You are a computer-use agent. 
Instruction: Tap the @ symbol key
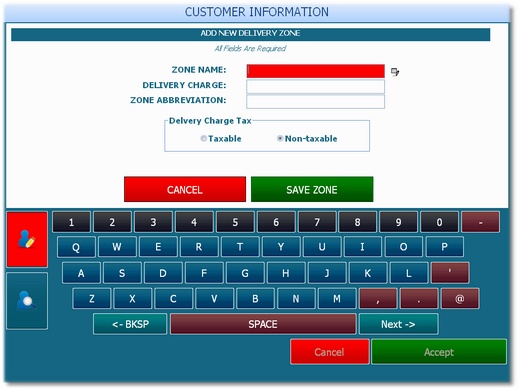(x=460, y=298)
